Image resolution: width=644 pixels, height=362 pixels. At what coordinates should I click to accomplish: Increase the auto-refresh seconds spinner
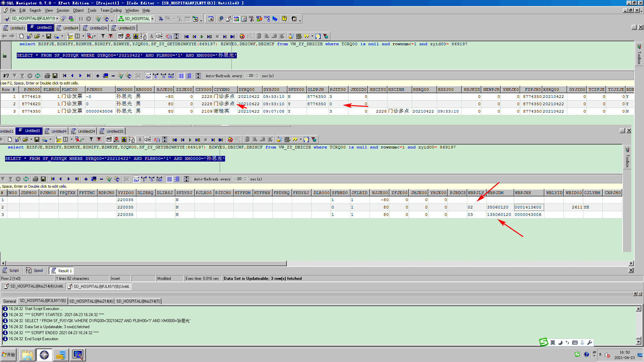[x=257, y=74]
